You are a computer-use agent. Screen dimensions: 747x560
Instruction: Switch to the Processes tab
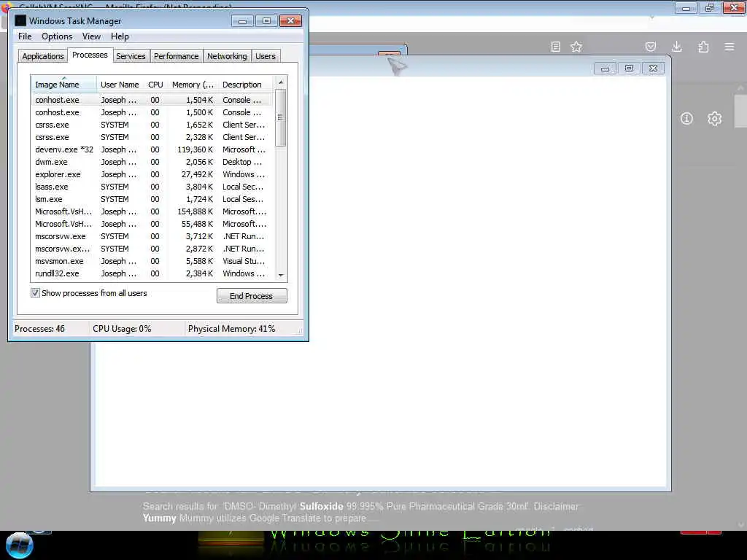tap(90, 55)
